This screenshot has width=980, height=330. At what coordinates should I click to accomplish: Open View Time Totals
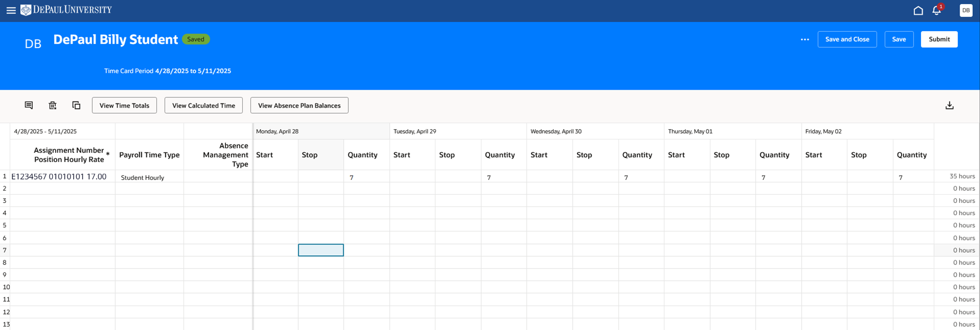coord(124,106)
